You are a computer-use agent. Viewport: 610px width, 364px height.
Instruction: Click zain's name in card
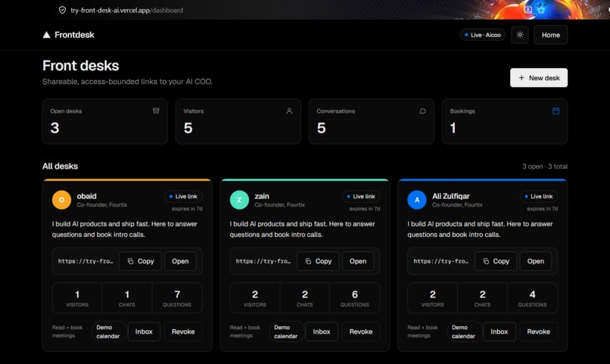click(x=262, y=197)
